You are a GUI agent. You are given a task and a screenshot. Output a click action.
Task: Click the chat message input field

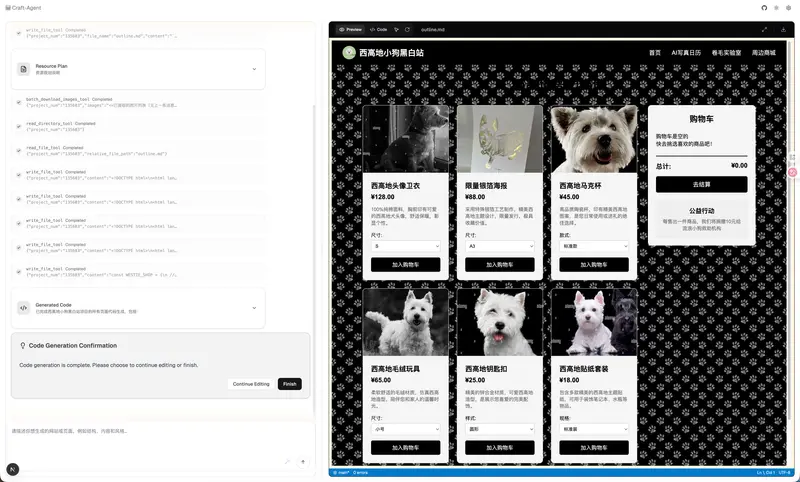click(150, 432)
